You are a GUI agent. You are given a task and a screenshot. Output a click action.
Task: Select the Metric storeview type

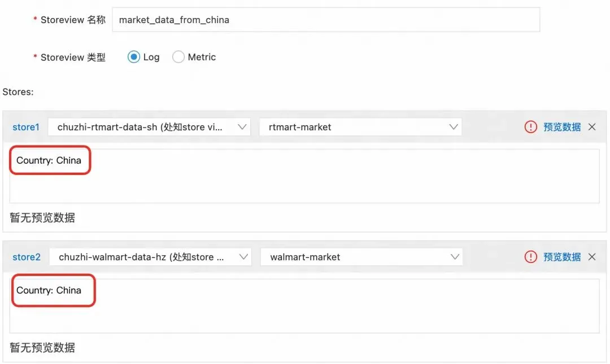[178, 57]
